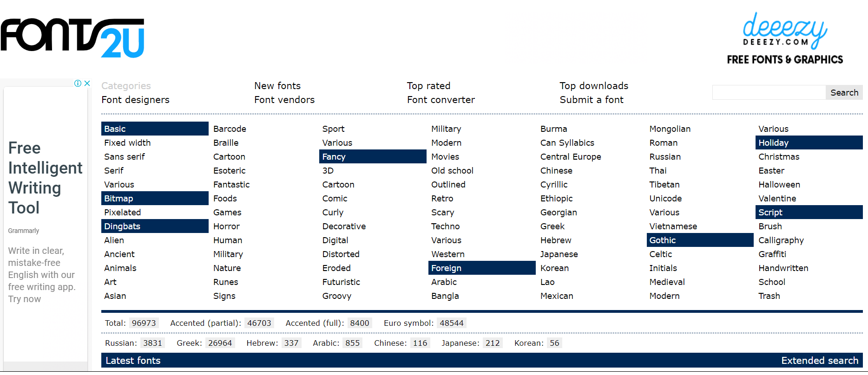Open the Central Europe category

click(571, 156)
